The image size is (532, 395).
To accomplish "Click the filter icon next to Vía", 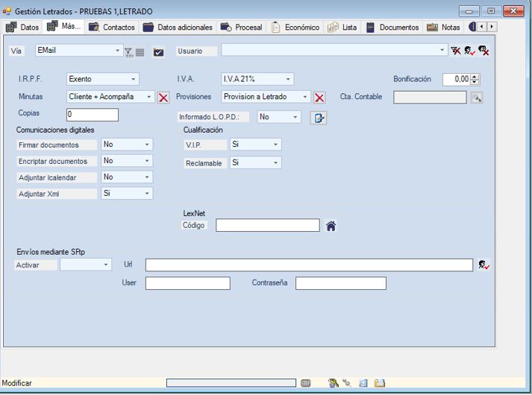I will click(x=128, y=51).
